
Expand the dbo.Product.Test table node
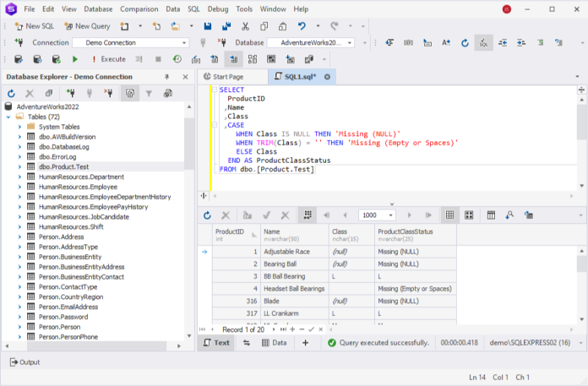[20, 167]
